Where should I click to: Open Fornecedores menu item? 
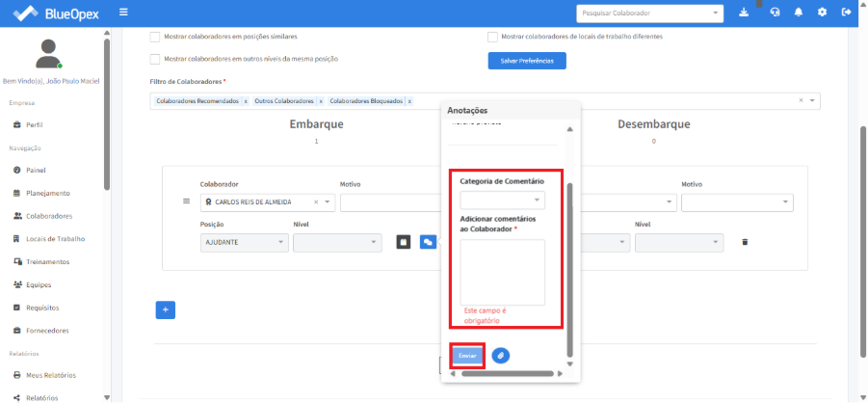point(47,331)
